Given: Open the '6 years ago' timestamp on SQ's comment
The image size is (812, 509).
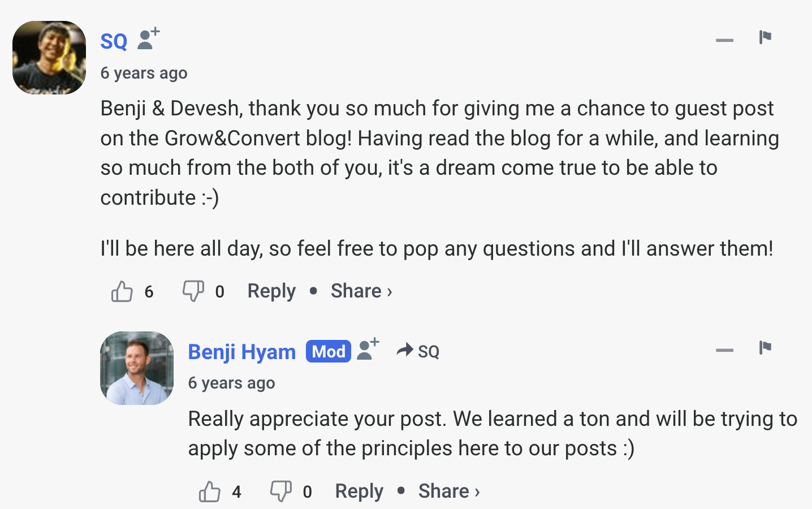Looking at the screenshot, I should tap(144, 72).
